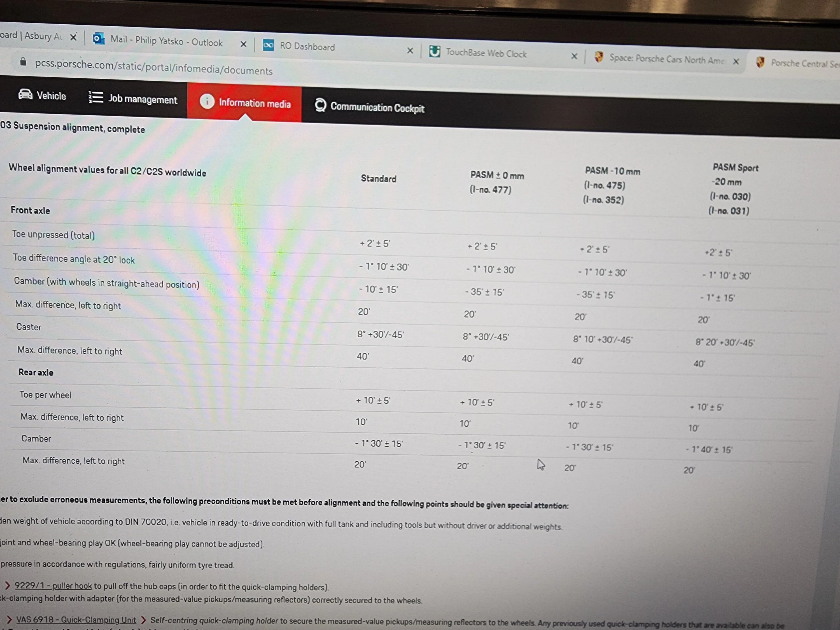This screenshot has width=840, height=630.
Task: Open the Information media menu
Action: 244,102
